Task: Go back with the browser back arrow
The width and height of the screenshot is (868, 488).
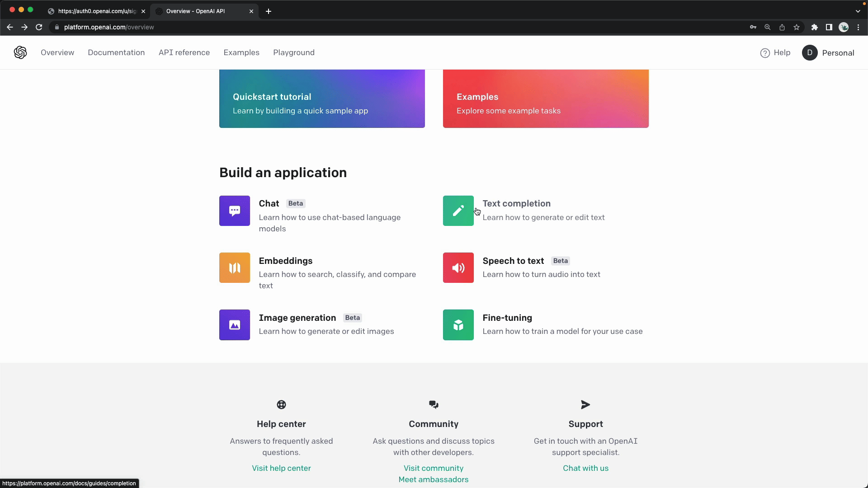Action: (x=10, y=27)
